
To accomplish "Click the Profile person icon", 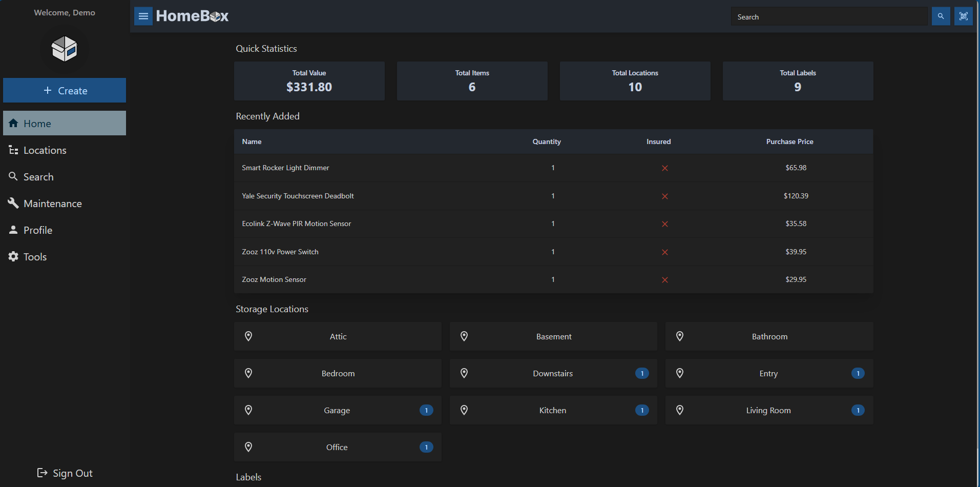I will (13, 230).
